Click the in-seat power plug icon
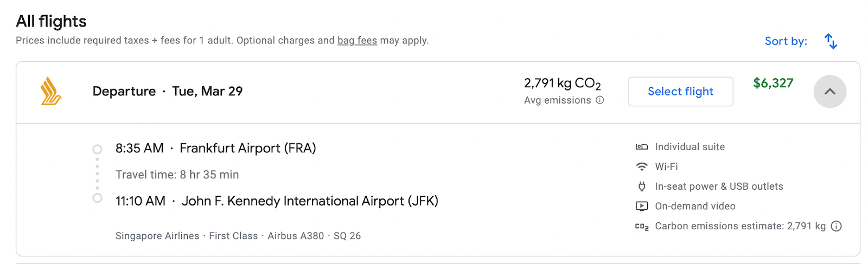 pos(642,186)
